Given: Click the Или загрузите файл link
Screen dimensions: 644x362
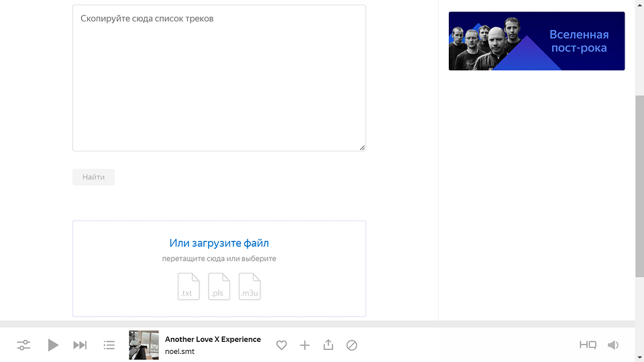Looking at the screenshot, I should pos(219,243).
